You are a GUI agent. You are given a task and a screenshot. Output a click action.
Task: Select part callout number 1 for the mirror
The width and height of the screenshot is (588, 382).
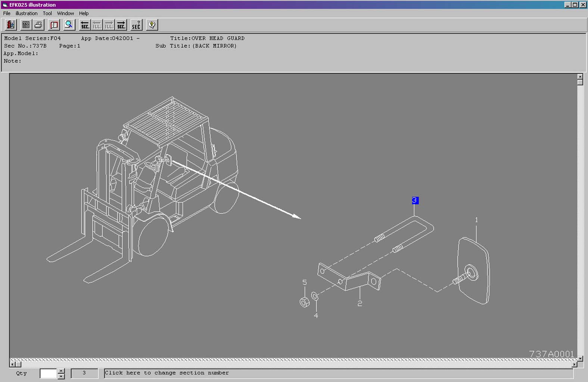tap(476, 220)
